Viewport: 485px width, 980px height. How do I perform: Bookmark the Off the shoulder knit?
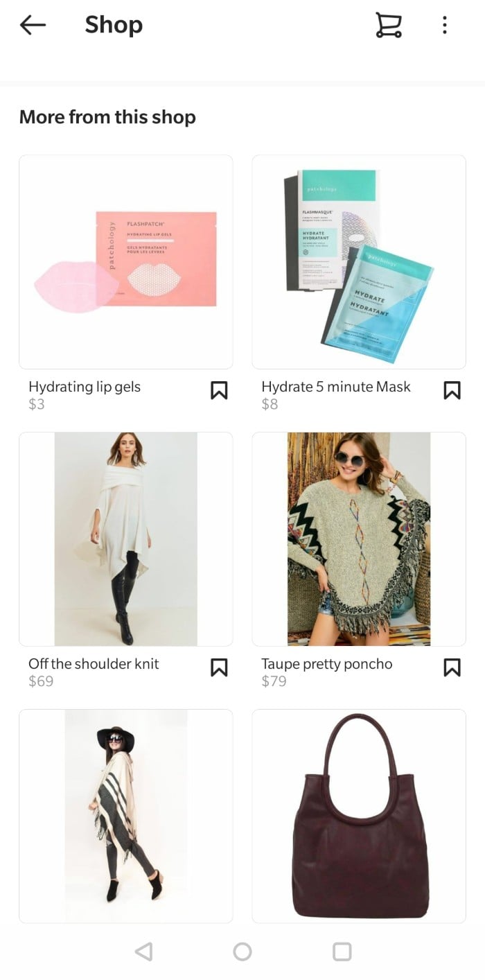219,667
